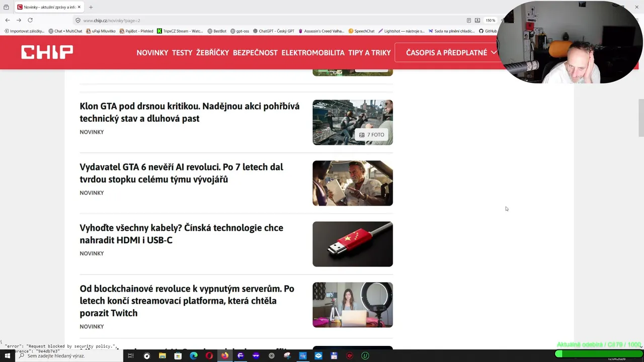Image resolution: width=644 pixels, height=362 pixels.
Task: Click the red bug-like taskbar icon
Action: pos(350,355)
